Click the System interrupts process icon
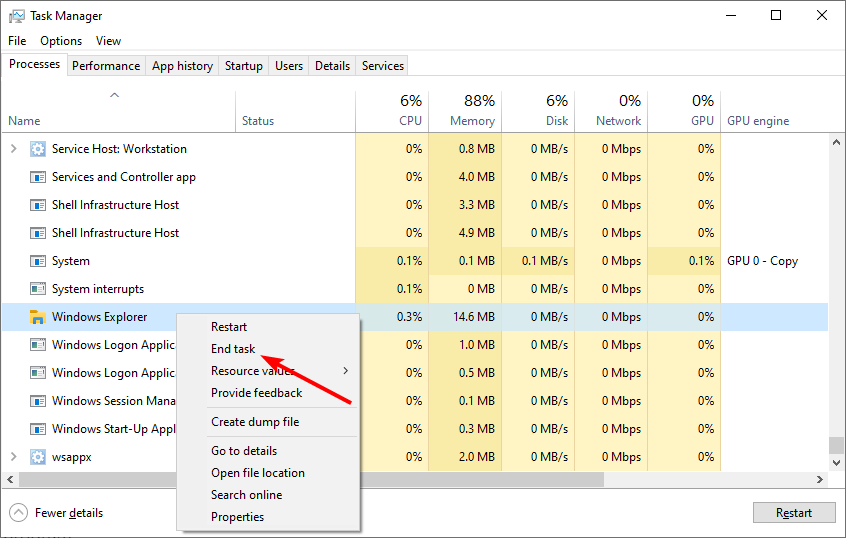The height and width of the screenshot is (538, 846). (x=38, y=289)
